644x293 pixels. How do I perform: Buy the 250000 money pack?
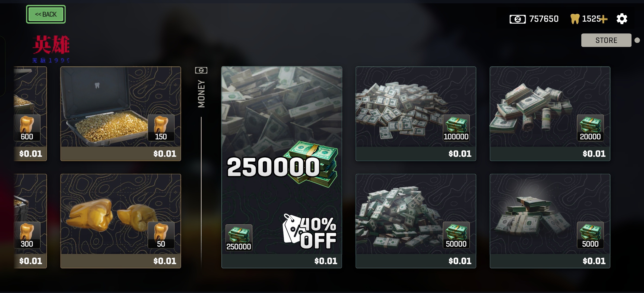[x=282, y=167]
